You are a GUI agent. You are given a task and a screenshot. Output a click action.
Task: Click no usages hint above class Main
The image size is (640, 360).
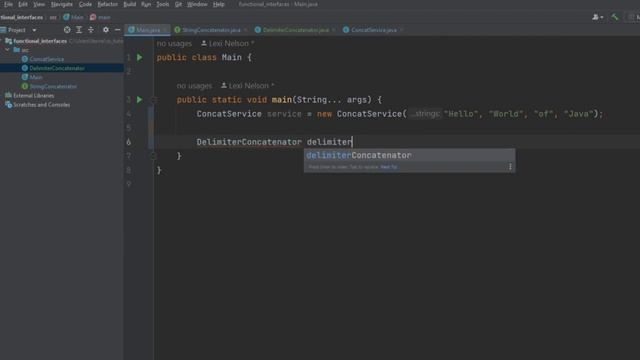174,43
